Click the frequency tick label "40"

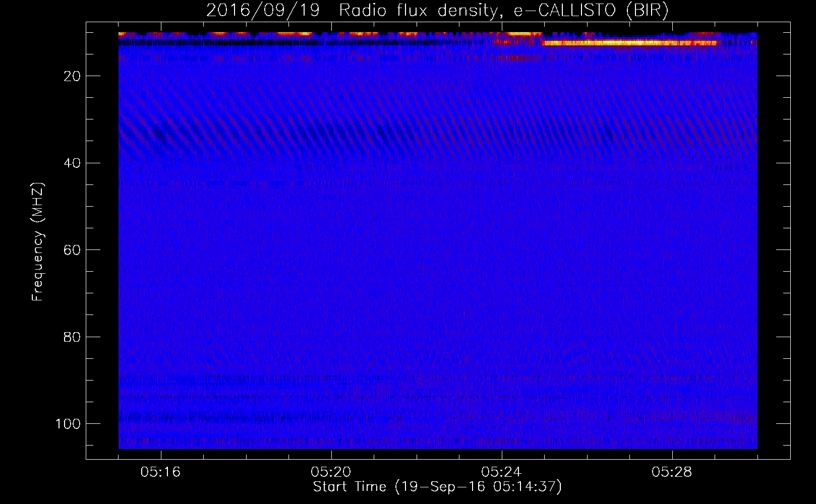72,163
